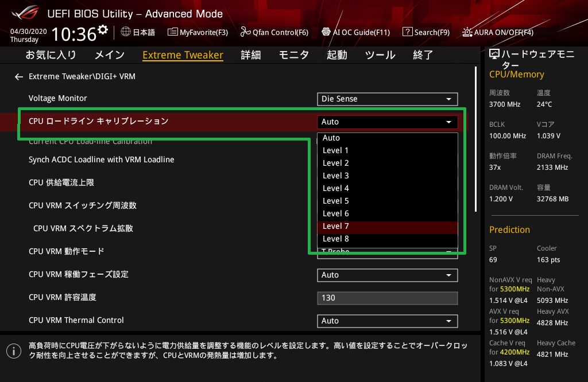Select CPU VRM Thermal Control row label

(76, 320)
